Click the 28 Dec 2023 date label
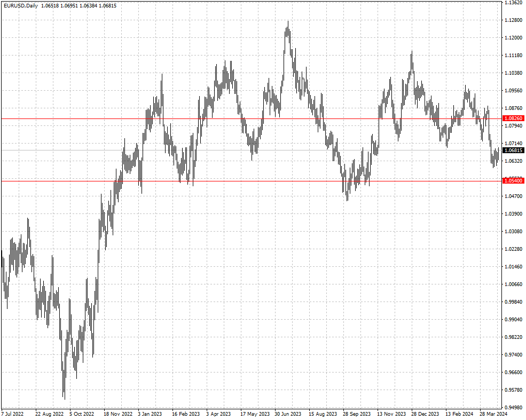Screen dimensions: 526x420 point(425,414)
